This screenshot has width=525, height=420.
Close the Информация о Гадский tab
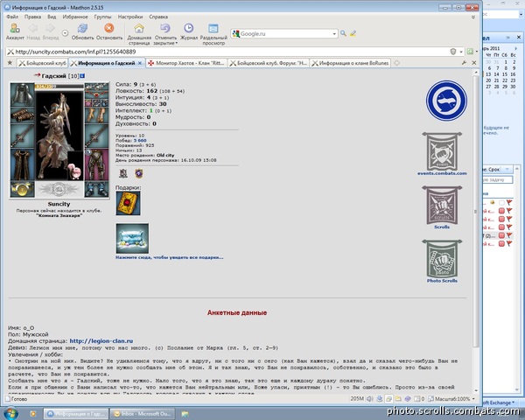pos(140,63)
